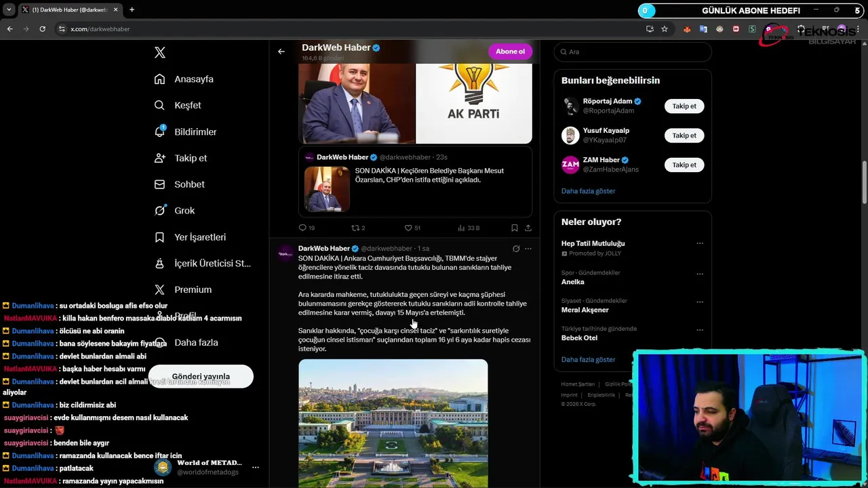Bookmark this page with the star icon
Screen dimensions: 868x488
(665, 29)
